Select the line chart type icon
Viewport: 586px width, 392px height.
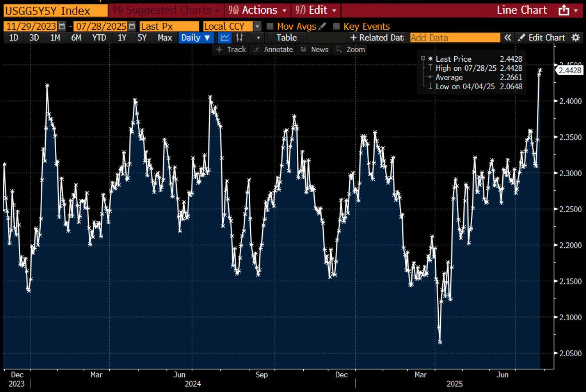(224, 38)
